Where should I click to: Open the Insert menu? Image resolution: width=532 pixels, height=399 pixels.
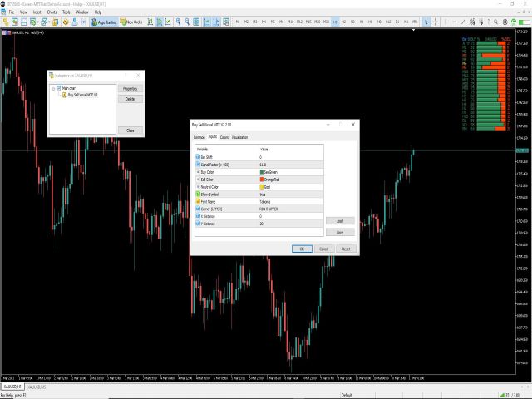tap(37, 12)
